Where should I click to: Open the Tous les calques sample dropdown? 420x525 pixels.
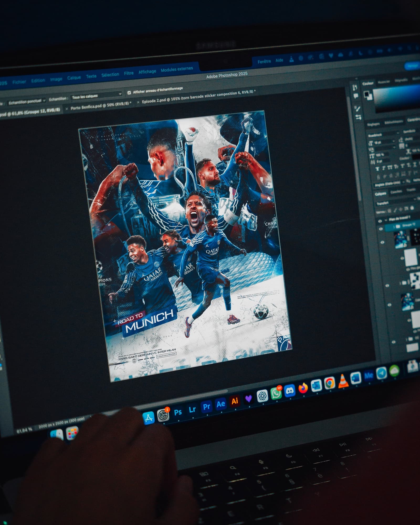[x=97, y=96]
